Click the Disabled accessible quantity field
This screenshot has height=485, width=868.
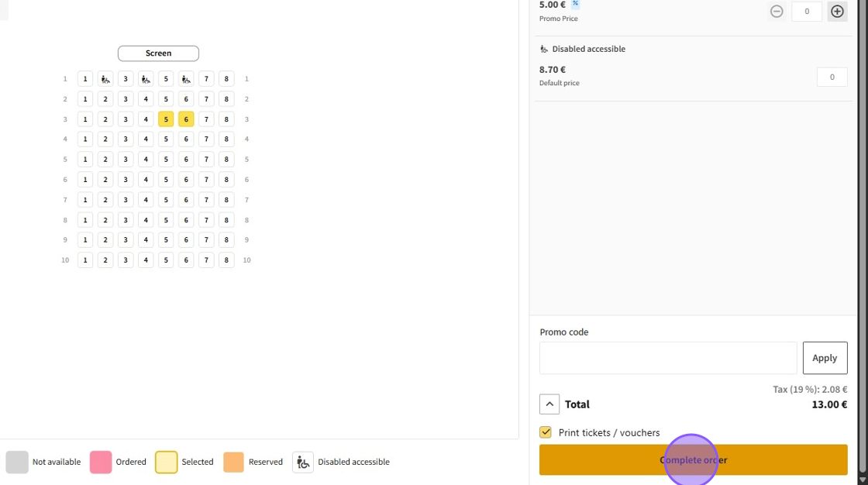832,77
